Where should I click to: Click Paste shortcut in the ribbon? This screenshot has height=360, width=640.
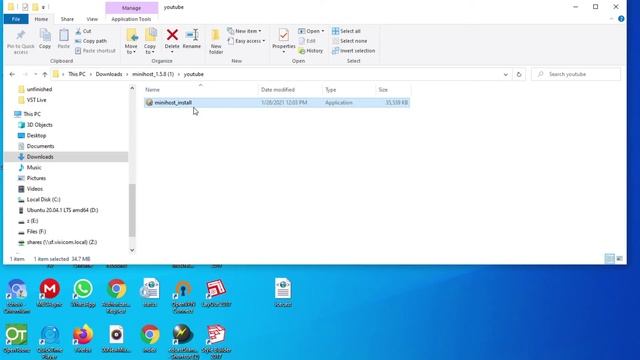pos(96,51)
